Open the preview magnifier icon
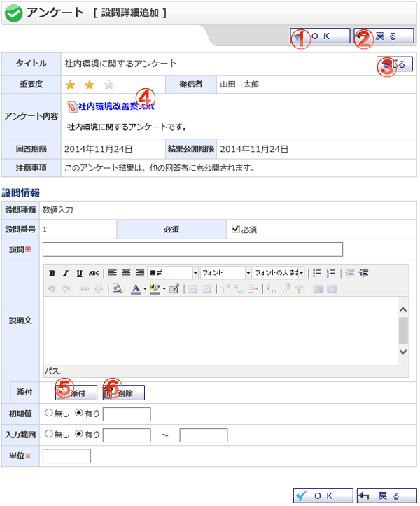This screenshot has width=420, height=506. [117, 288]
